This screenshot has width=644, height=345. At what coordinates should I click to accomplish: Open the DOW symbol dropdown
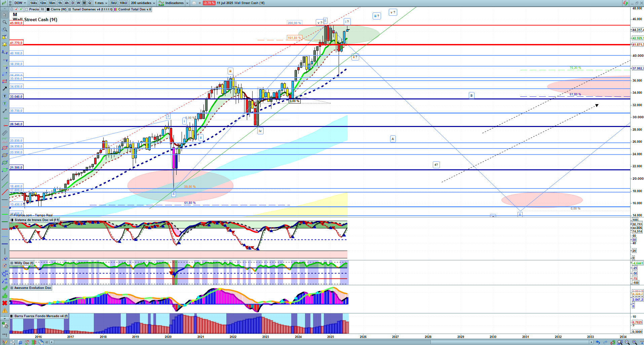[20, 3]
